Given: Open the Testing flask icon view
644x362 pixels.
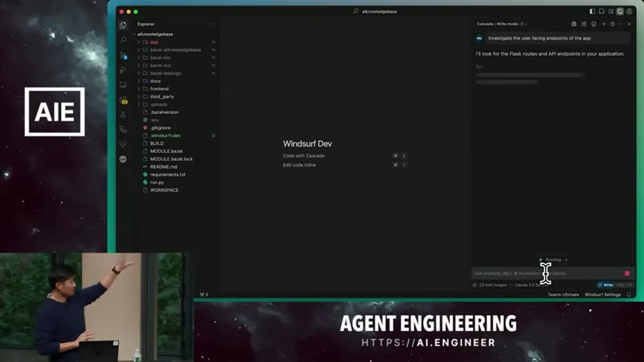Looking at the screenshot, I should pyautogui.click(x=123, y=115).
